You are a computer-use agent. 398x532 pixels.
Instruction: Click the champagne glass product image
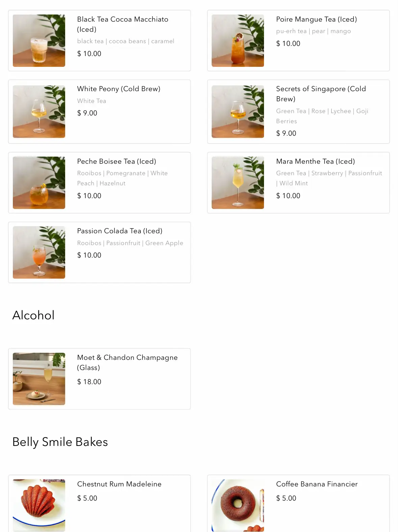click(39, 379)
